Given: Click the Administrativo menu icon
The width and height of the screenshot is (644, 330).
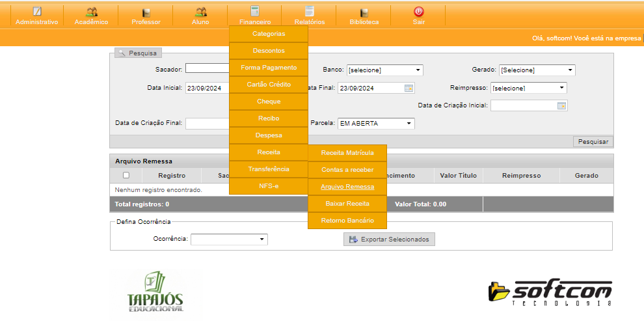Looking at the screenshot, I should (36, 12).
